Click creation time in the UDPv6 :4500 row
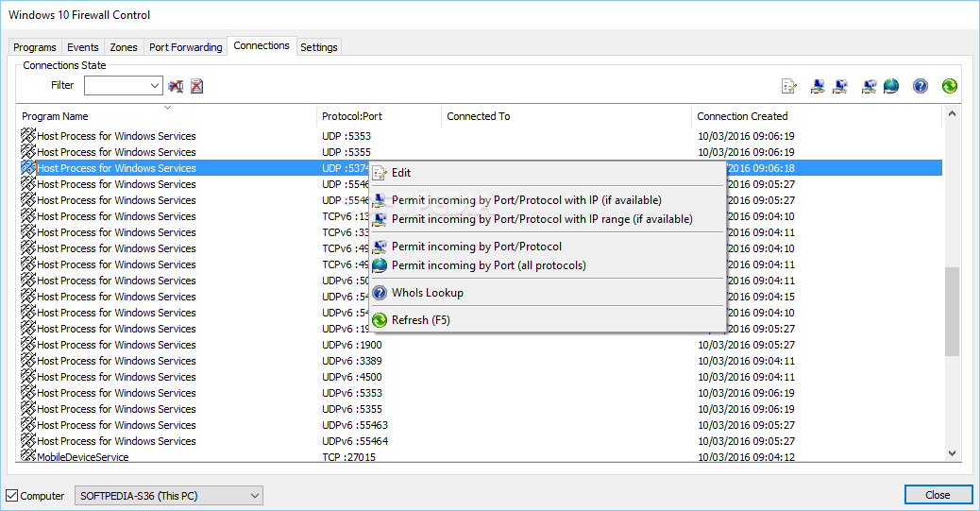 746,377
